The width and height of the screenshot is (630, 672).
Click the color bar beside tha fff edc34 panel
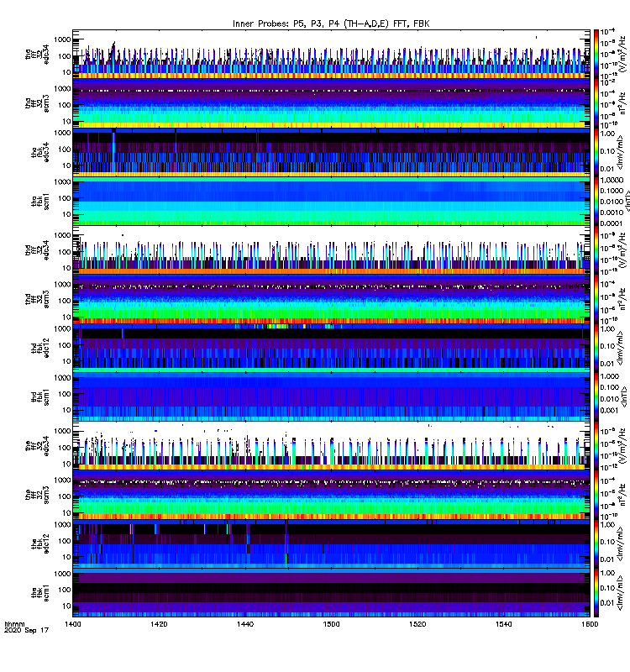[x=596, y=54]
